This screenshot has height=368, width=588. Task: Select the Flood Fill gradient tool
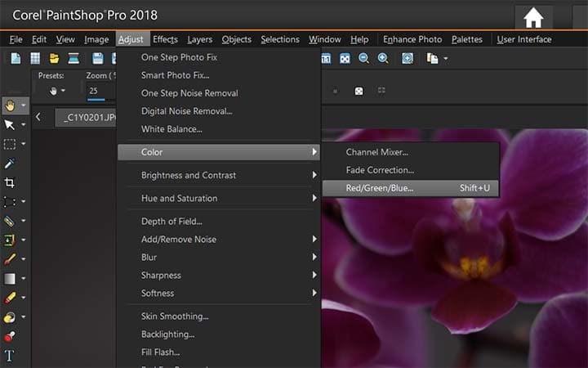(9, 278)
